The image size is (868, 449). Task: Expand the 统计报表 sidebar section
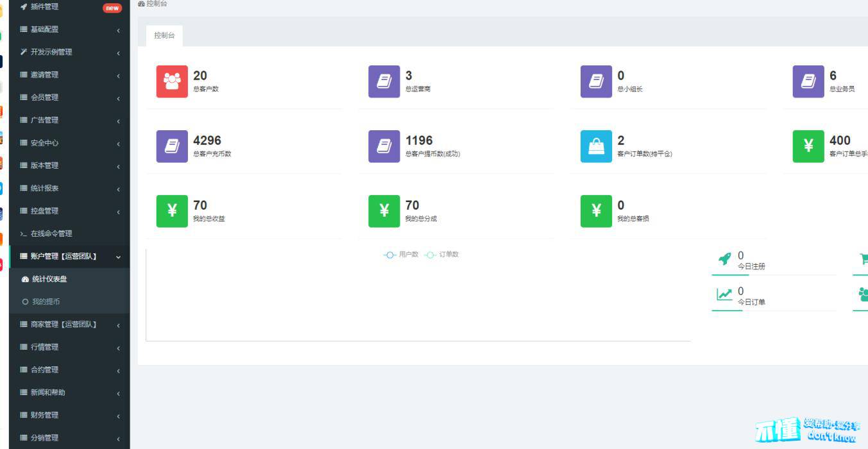click(69, 189)
